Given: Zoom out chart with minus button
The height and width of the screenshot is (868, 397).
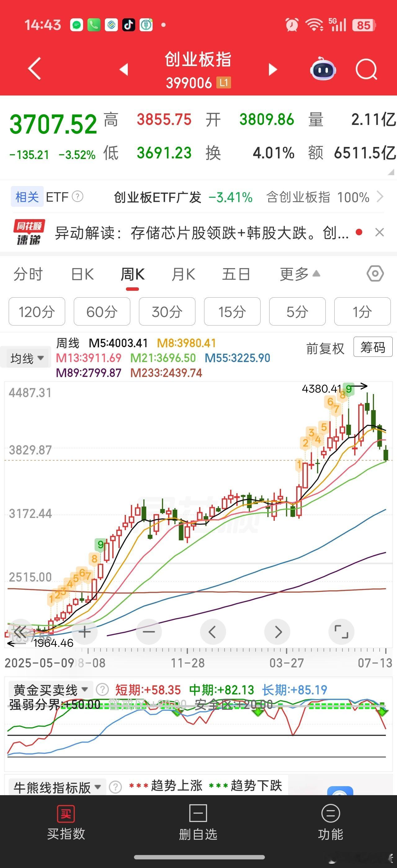Looking at the screenshot, I should pos(149,632).
